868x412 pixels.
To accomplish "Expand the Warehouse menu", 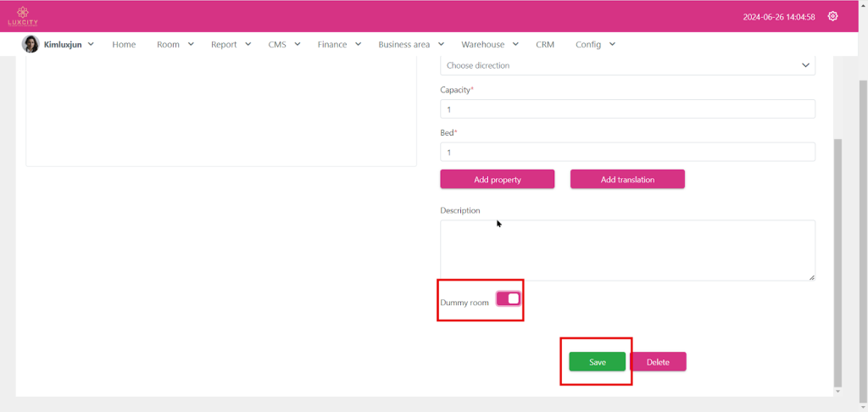I will tap(489, 44).
